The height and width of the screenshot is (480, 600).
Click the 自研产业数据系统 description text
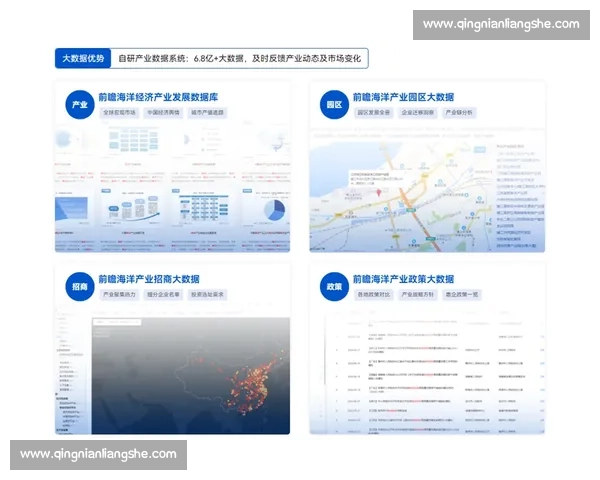pos(240,58)
